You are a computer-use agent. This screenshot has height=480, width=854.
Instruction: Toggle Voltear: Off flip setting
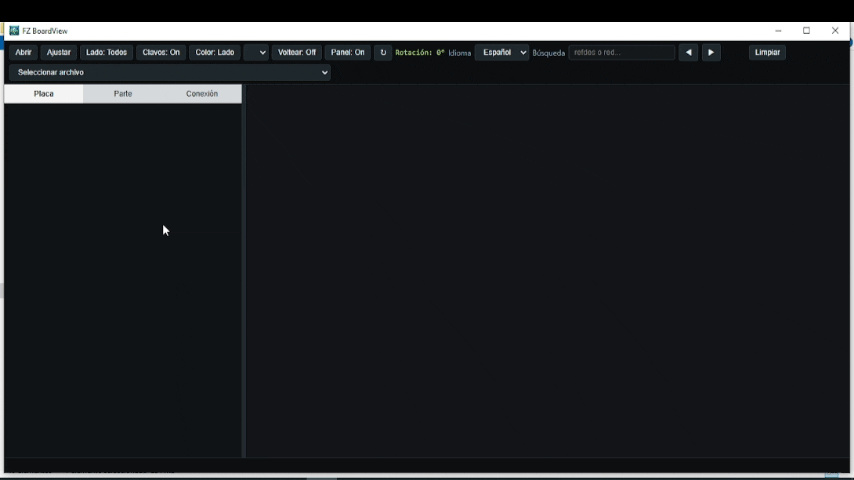coord(297,52)
